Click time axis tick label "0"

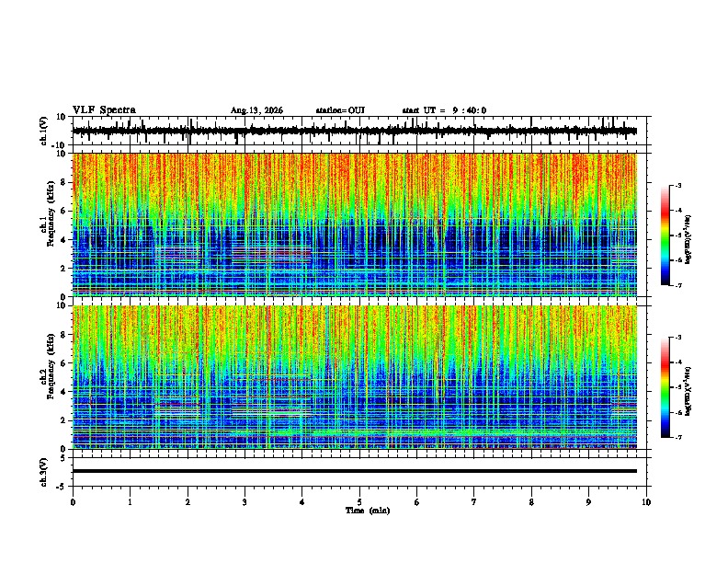coord(73,502)
